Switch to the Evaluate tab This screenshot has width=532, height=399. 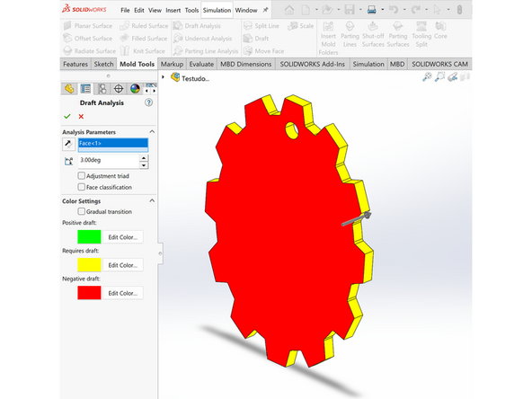(201, 64)
